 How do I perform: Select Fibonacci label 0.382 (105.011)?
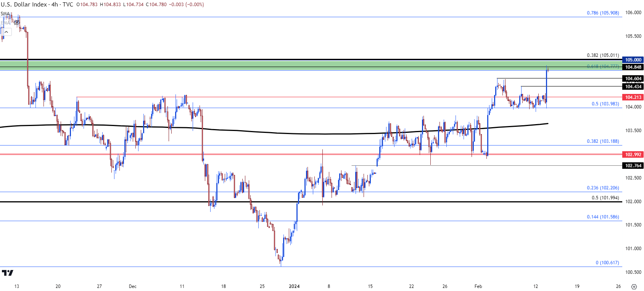[603, 55]
